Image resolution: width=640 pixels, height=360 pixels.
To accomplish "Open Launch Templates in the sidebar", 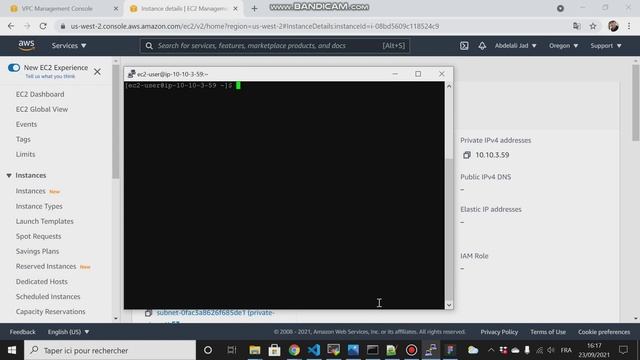I will 45,222.
